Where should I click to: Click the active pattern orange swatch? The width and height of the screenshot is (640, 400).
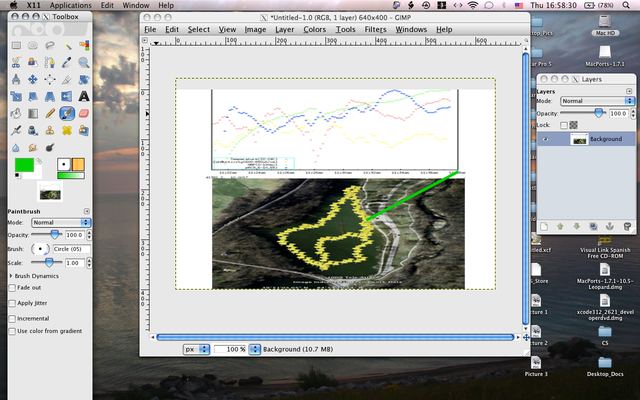point(78,164)
